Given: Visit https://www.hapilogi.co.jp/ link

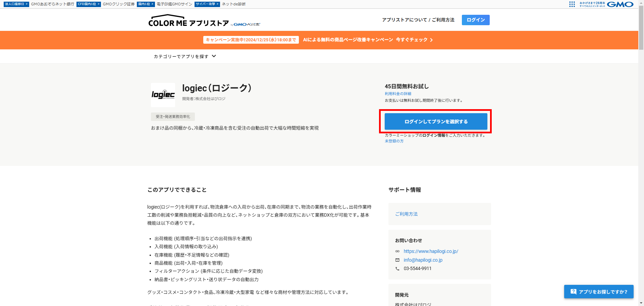Looking at the screenshot, I should [431, 251].
